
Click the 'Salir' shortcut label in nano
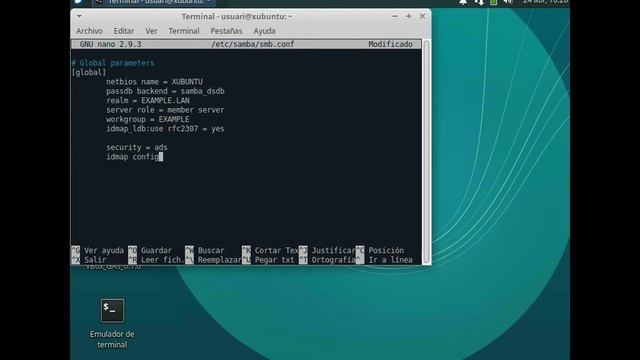pos(95,260)
